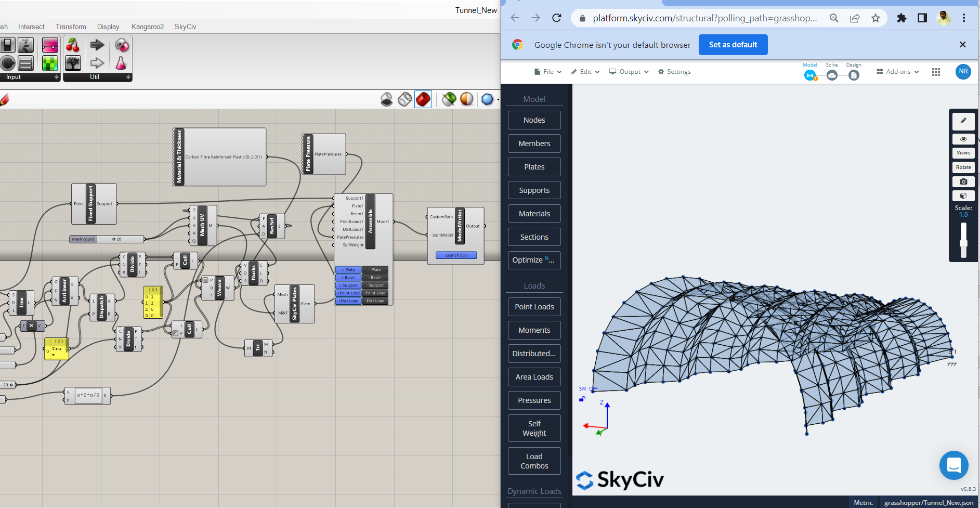Add a Control Knob from Input panel
Viewport: 980px width, 508px height.
pos(8,63)
